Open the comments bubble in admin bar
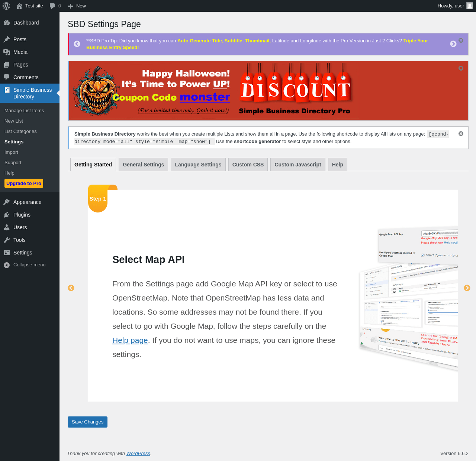The image size is (476, 461). (x=52, y=6)
